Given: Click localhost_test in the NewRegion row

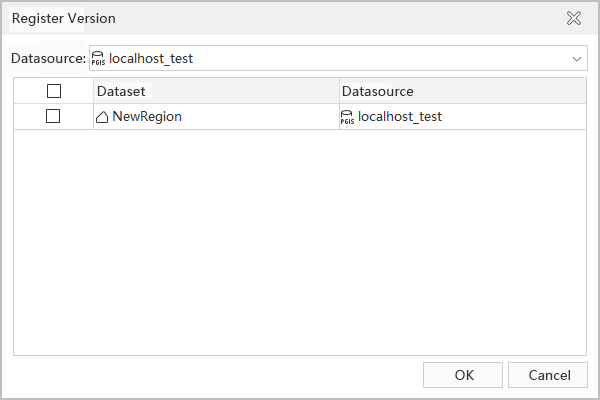Looking at the screenshot, I should pyautogui.click(x=400, y=117).
